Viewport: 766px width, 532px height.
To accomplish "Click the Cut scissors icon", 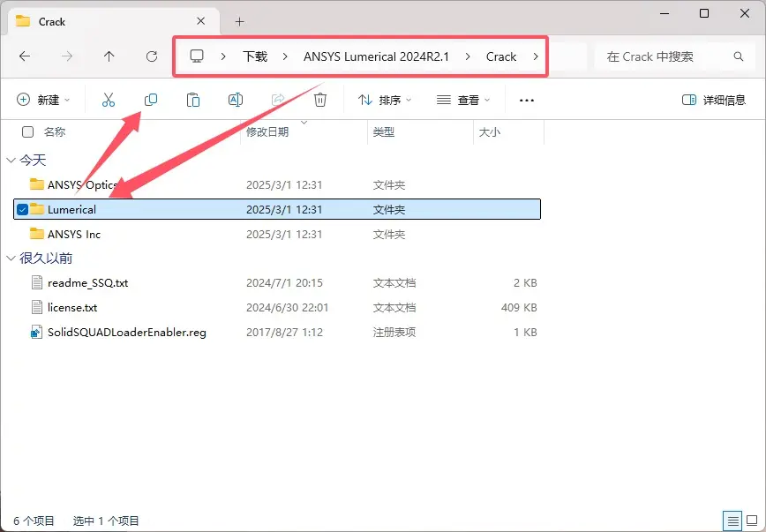I will [x=109, y=101].
